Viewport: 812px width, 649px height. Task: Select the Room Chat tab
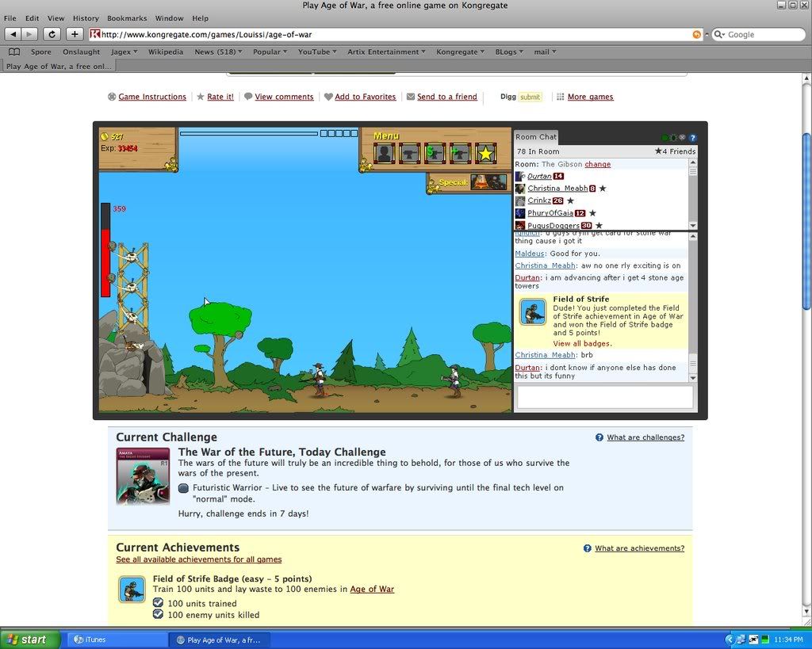point(535,137)
